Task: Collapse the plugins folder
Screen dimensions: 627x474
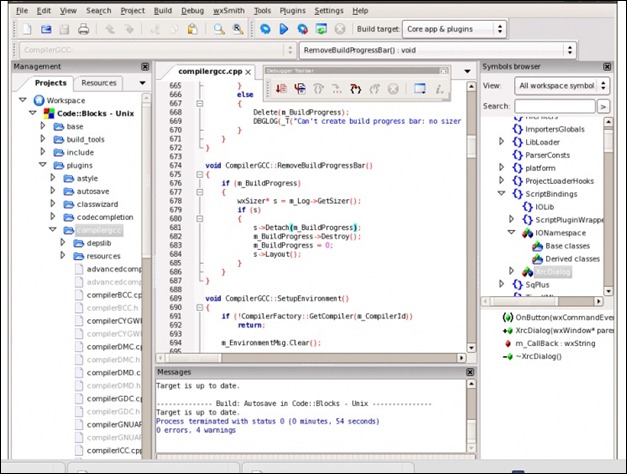Action: (x=43, y=165)
